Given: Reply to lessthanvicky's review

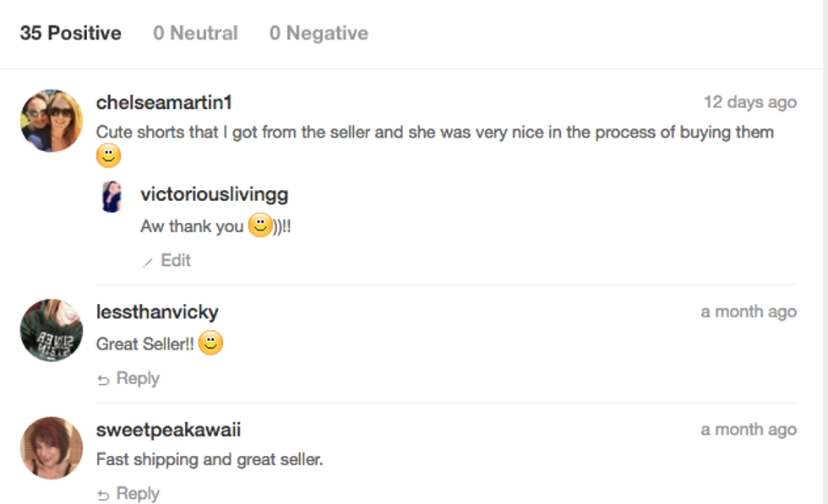Looking at the screenshot, I should coord(138,379).
